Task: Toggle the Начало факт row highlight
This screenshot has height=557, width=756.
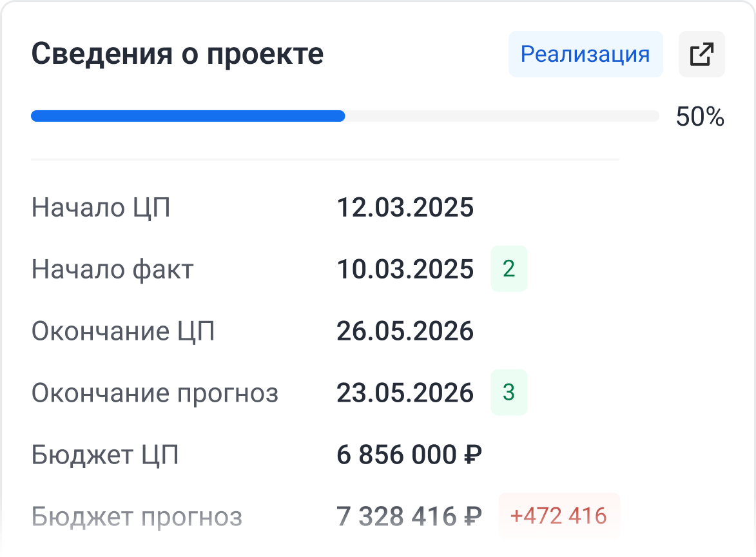Action: point(111,269)
